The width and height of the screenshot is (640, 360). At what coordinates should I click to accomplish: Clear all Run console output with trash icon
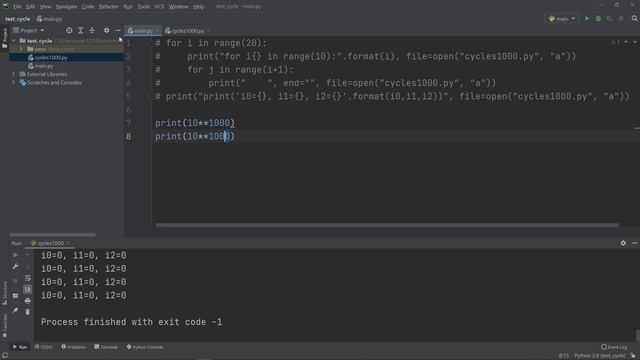[x=28, y=312]
